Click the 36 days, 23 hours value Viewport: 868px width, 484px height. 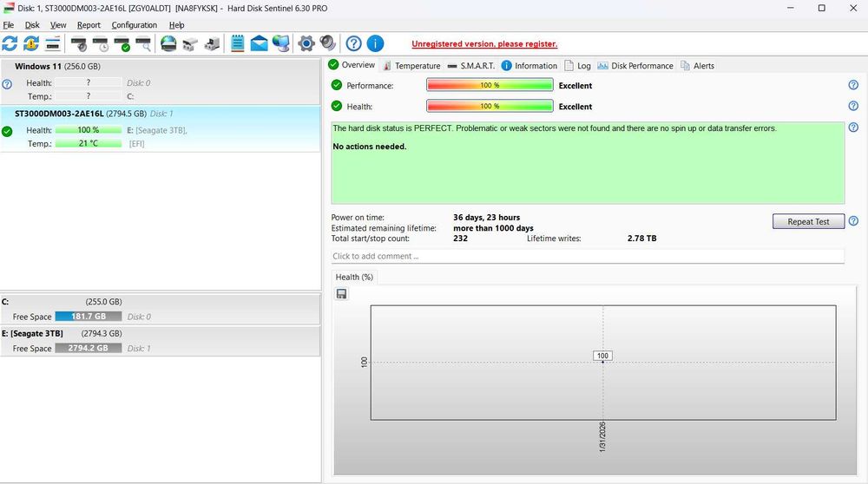coord(486,218)
